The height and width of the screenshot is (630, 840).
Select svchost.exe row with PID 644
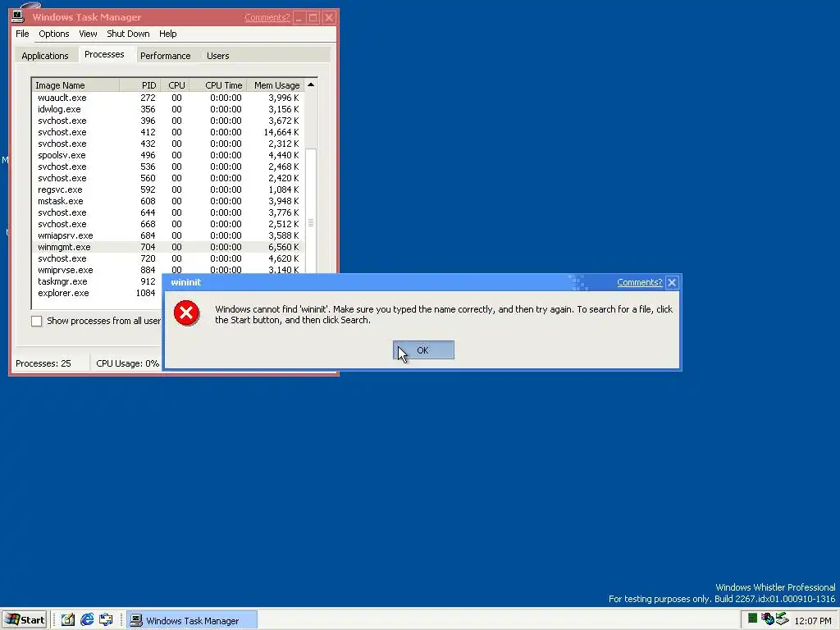pyautogui.click(x=168, y=212)
